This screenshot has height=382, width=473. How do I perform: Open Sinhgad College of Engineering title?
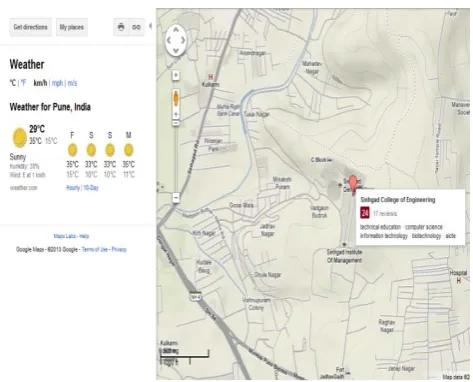click(x=398, y=200)
